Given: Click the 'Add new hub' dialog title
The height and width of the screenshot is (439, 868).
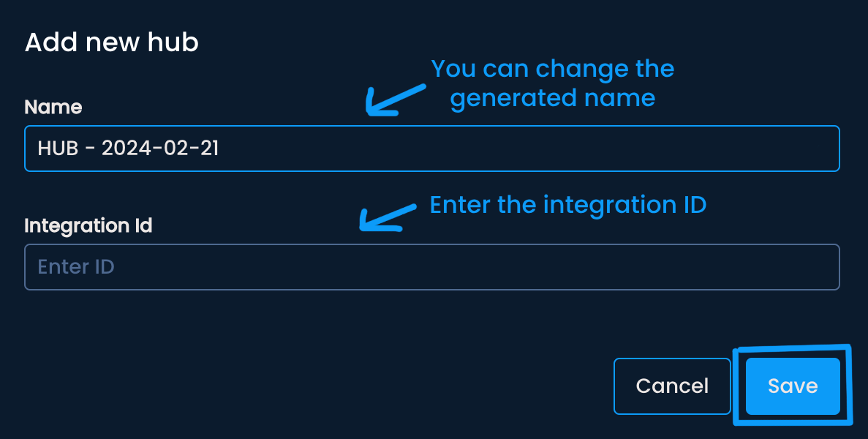Looking at the screenshot, I should click(x=112, y=42).
